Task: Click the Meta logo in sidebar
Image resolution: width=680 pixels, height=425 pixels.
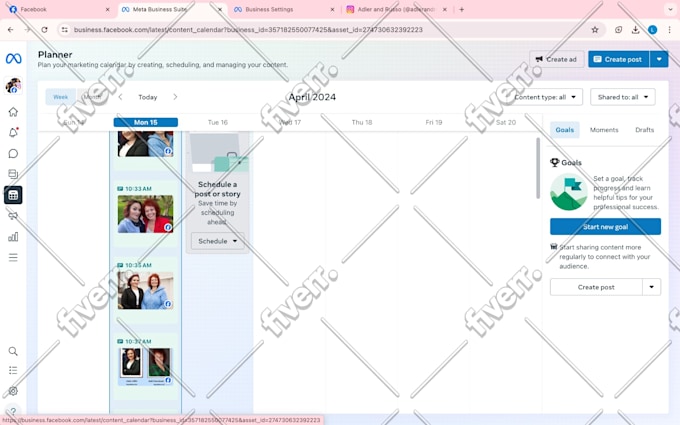Action: click(13, 58)
